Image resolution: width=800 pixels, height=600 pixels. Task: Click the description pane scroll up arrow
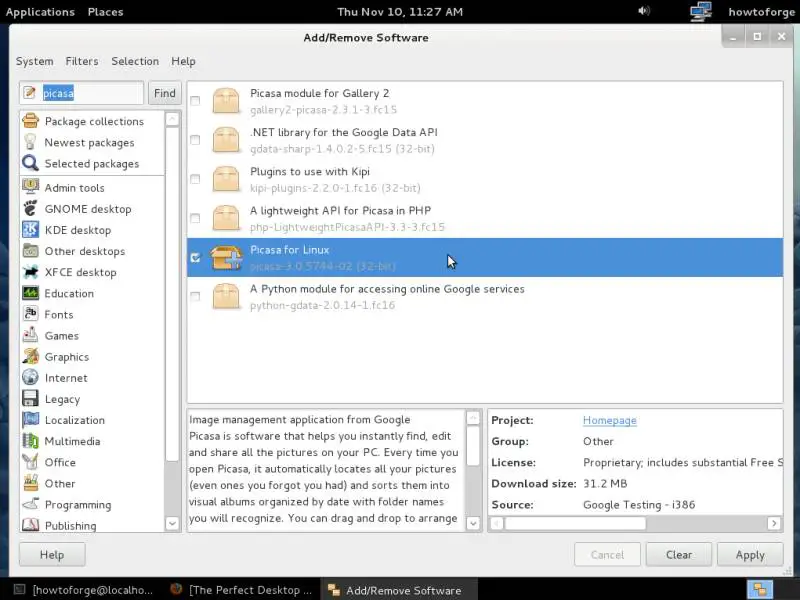473,418
